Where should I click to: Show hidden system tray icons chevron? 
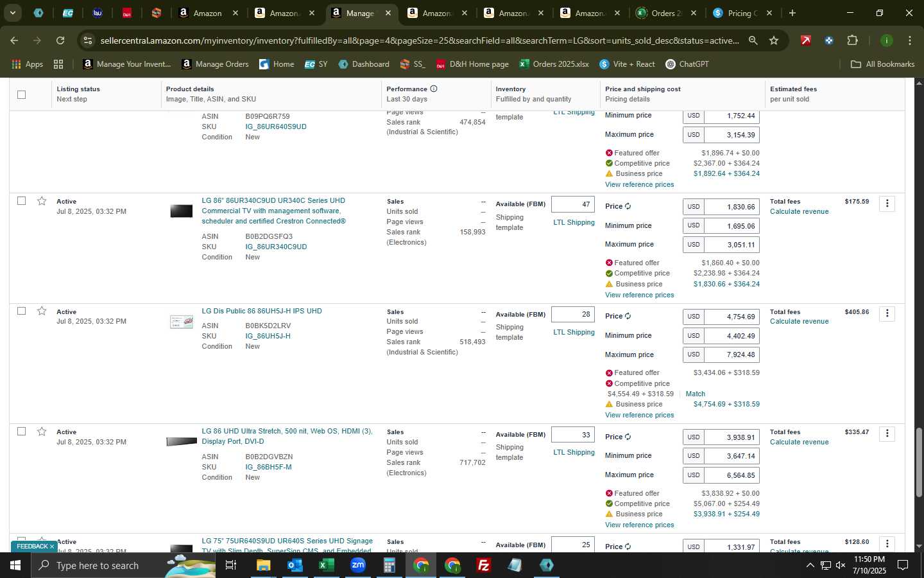pos(810,565)
